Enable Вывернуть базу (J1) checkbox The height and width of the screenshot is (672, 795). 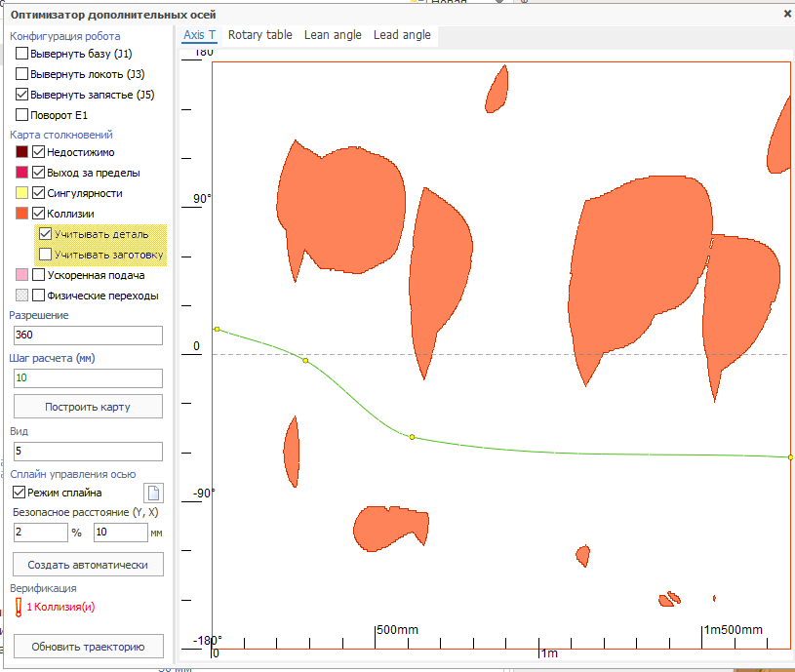(x=22, y=54)
